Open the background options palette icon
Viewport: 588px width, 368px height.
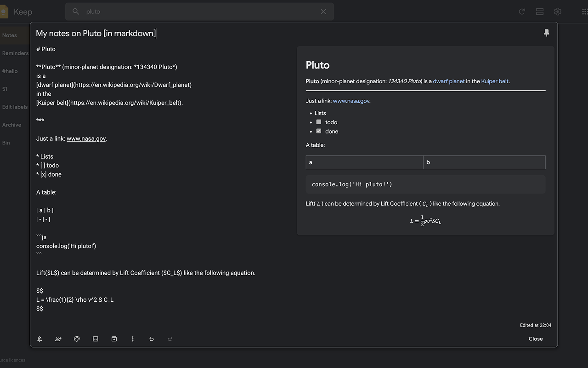pyautogui.click(x=77, y=339)
